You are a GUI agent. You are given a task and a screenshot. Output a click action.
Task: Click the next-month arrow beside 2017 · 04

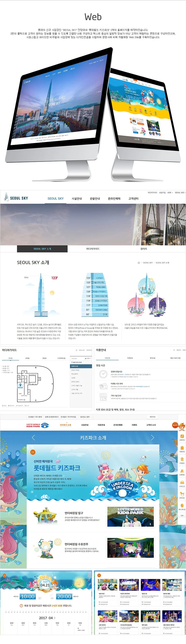point(55,618)
